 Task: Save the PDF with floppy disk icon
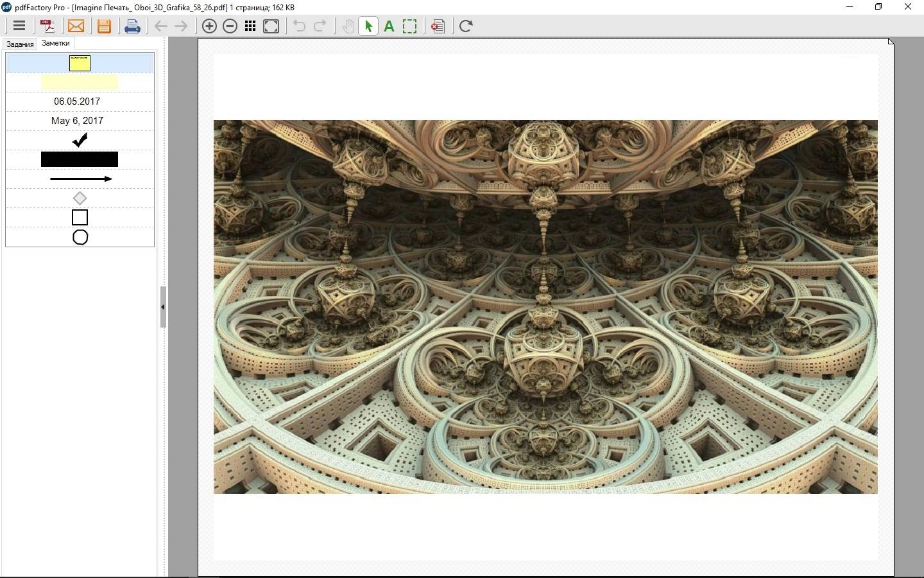[104, 26]
